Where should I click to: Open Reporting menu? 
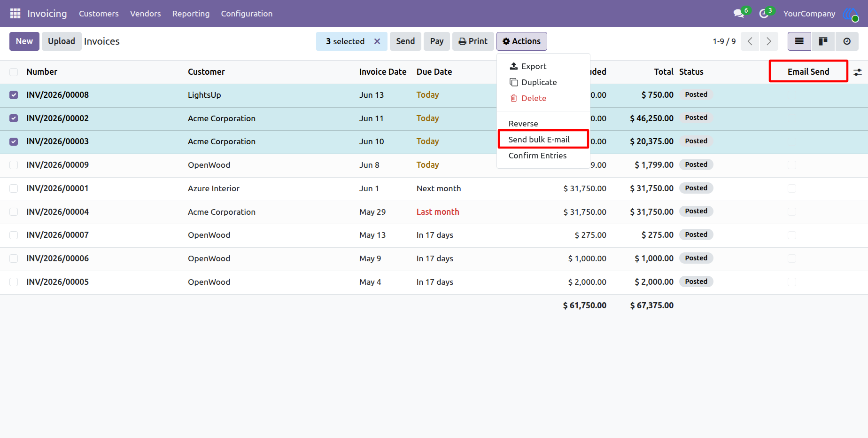pos(191,14)
